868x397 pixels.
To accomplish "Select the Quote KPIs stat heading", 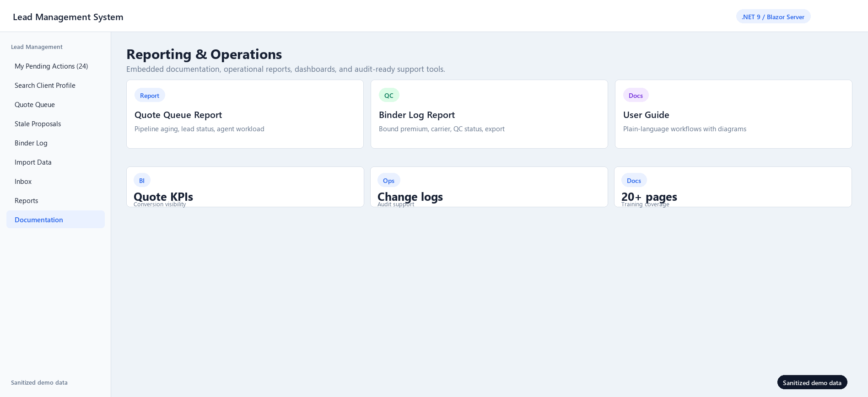I will (x=163, y=197).
